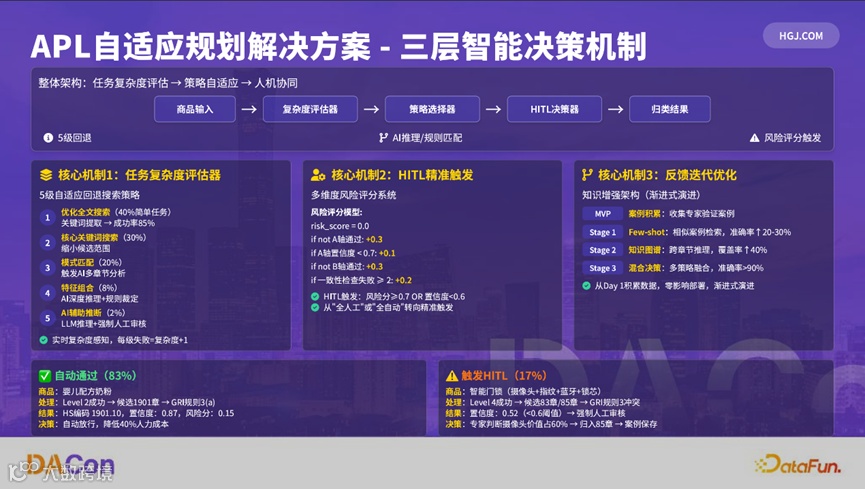The image size is (865, 489).
Task: Click the 自动通过（83%）heading
Action: (95, 376)
